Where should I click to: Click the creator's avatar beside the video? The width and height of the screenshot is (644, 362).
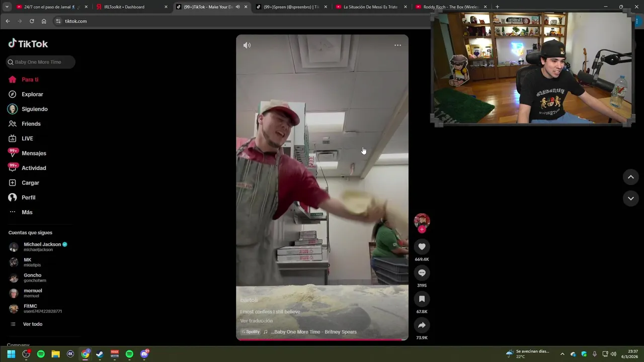pyautogui.click(x=422, y=221)
